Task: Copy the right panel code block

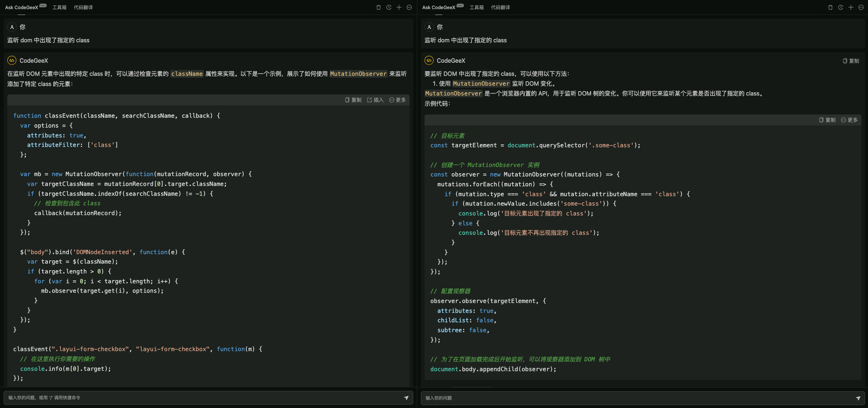Action: tap(827, 120)
